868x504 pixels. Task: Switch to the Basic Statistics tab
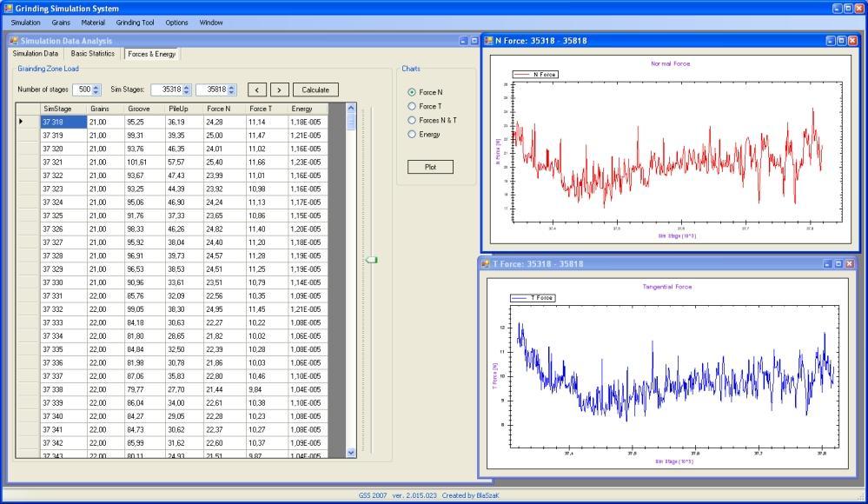click(92, 54)
